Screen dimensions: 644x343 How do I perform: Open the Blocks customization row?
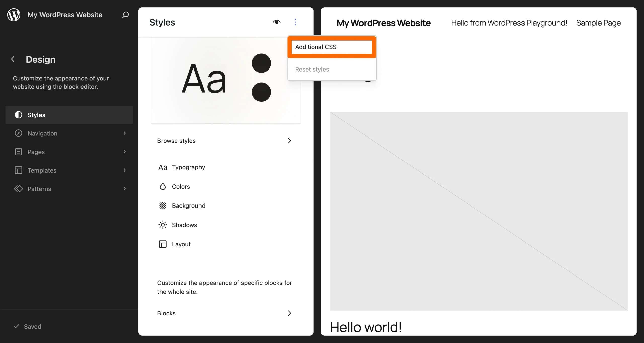pyautogui.click(x=226, y=313)
